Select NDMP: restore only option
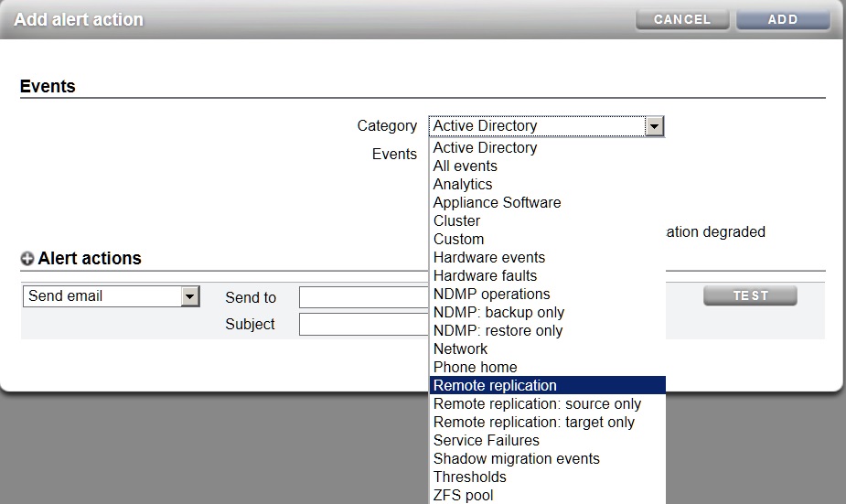Viewport: 846px width, 504px height. (548, 331)
